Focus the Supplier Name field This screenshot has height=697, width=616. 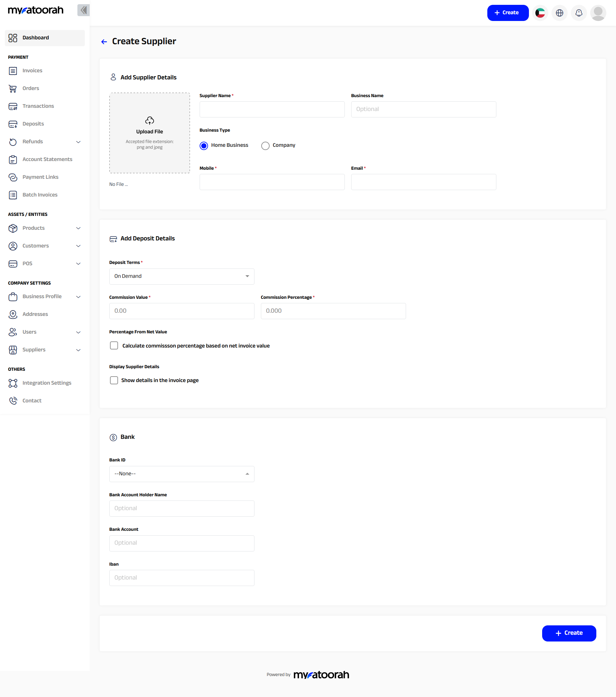click(x=272, y=109)
